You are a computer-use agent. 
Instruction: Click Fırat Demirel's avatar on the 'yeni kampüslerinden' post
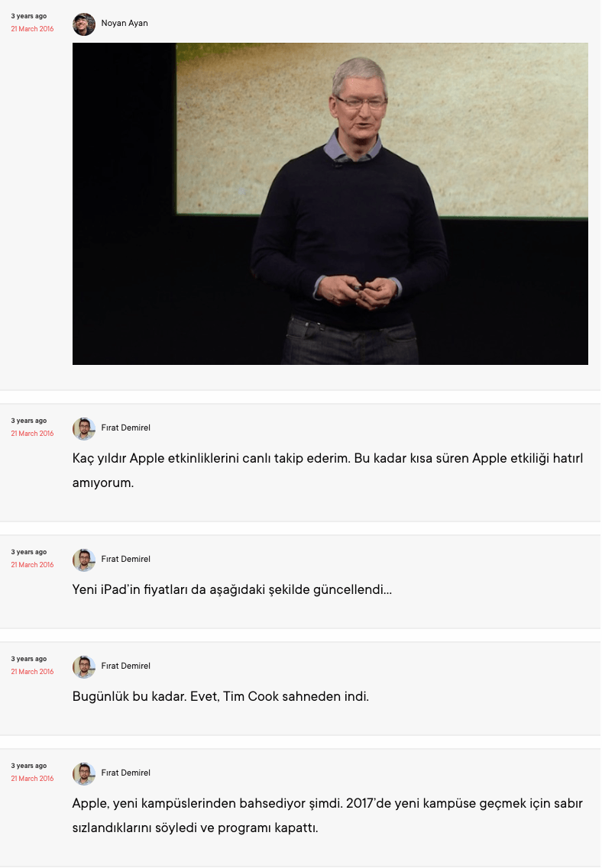[83, 774]
